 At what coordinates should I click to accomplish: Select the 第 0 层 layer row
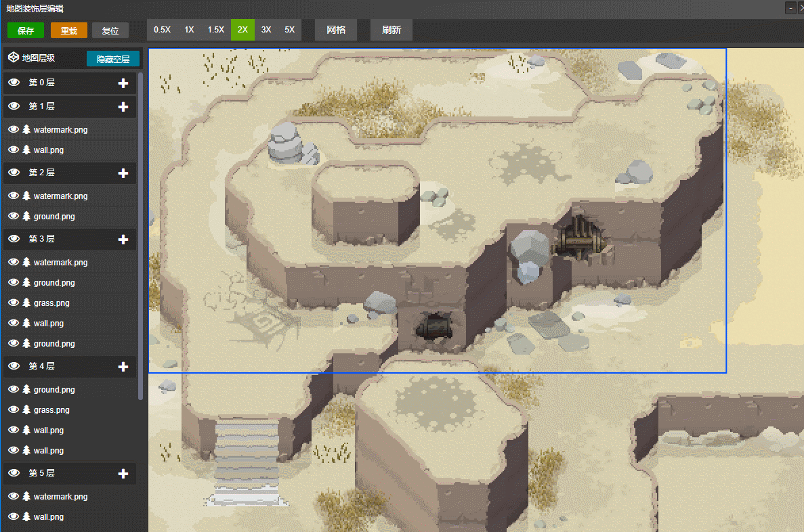tap(70, 83)
